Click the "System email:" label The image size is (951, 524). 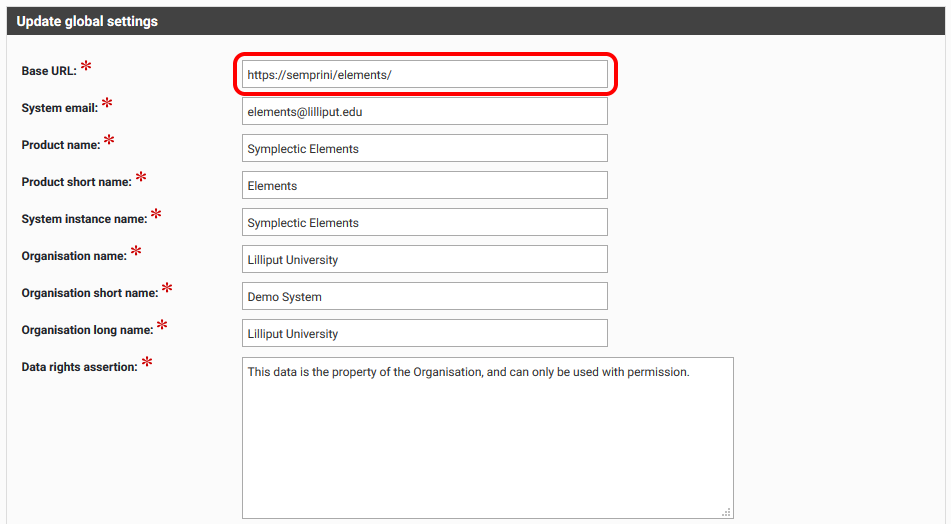tap(59, 108)
